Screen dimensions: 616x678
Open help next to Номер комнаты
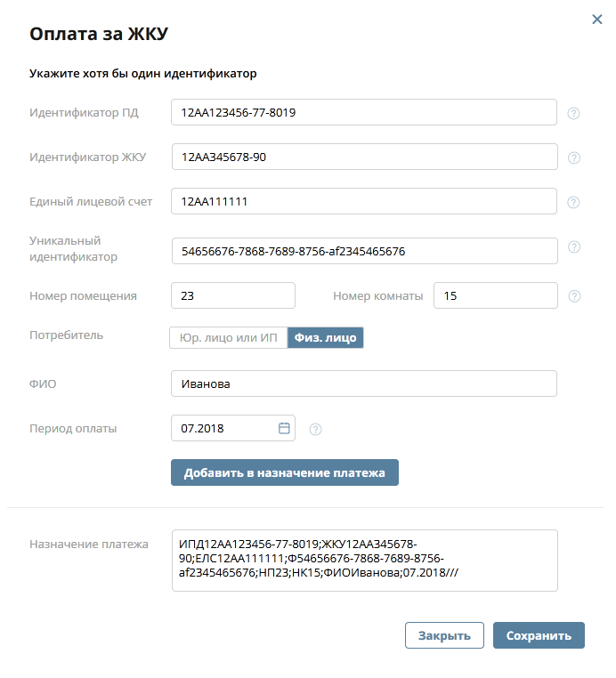coord(574,296)
